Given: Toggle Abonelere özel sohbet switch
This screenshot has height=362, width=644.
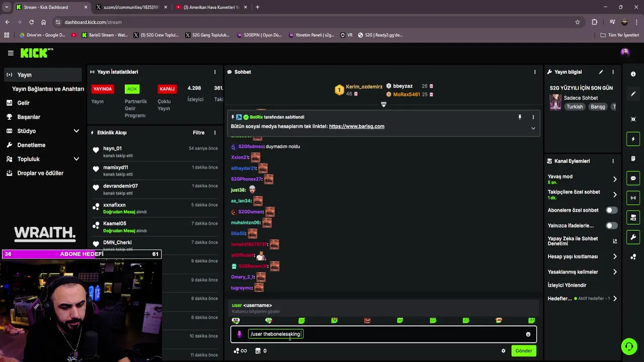Looking at the screenshot, I should click(611, 210).
